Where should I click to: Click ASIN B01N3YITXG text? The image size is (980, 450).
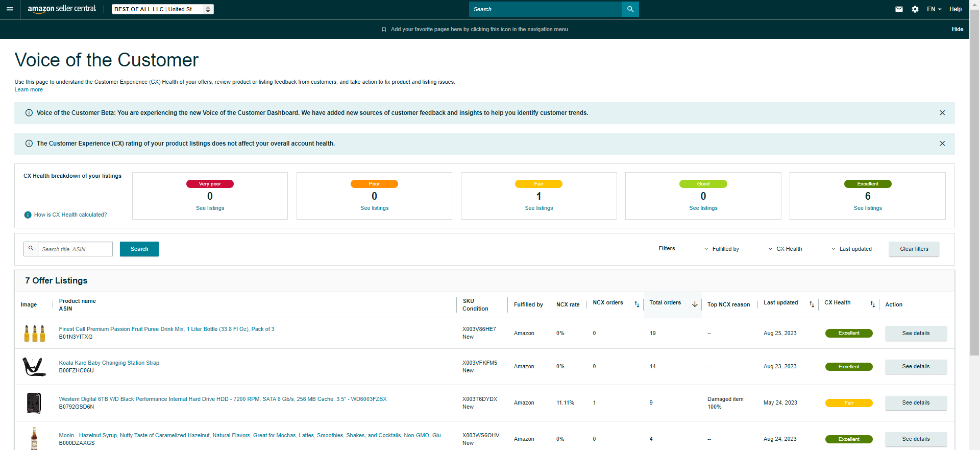click(x=76, y=337)
